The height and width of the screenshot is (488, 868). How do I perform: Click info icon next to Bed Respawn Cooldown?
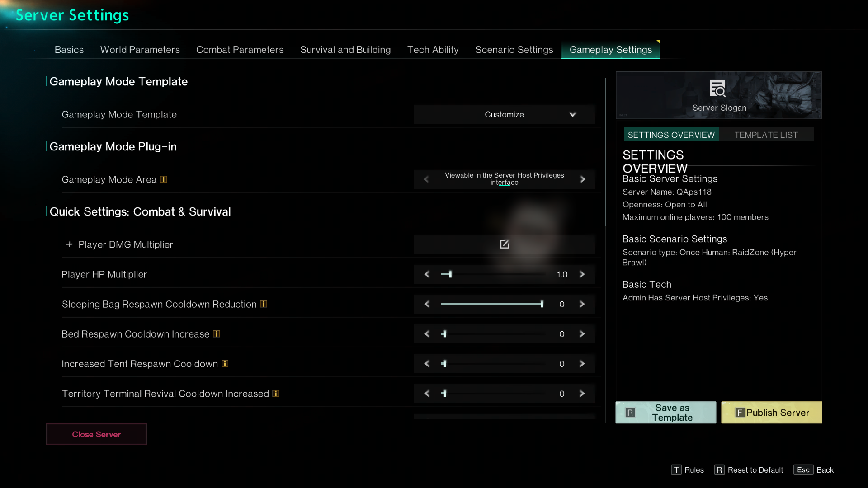coord(217,334)
